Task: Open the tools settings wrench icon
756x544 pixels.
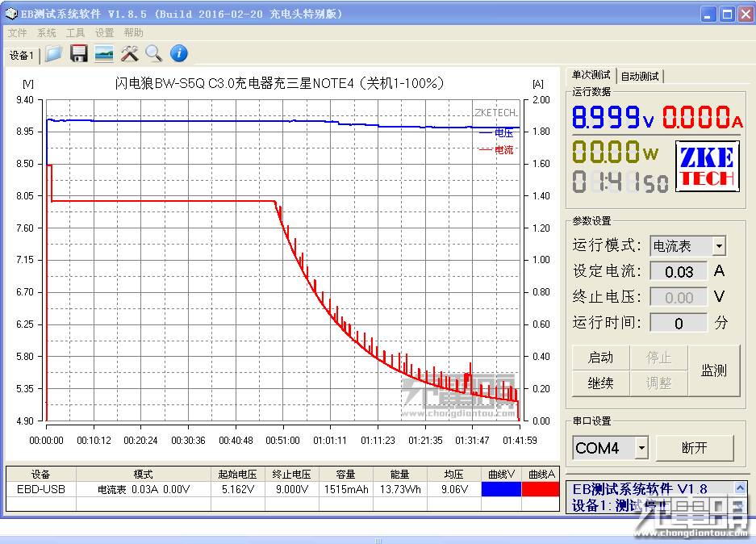Action: (x=129, y=53)
